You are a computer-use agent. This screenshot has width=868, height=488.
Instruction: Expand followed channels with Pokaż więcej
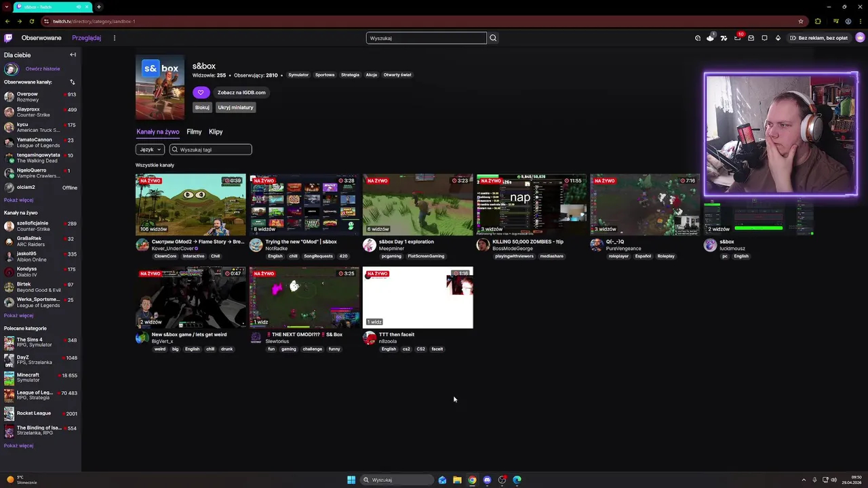click(x=18, y=200)
